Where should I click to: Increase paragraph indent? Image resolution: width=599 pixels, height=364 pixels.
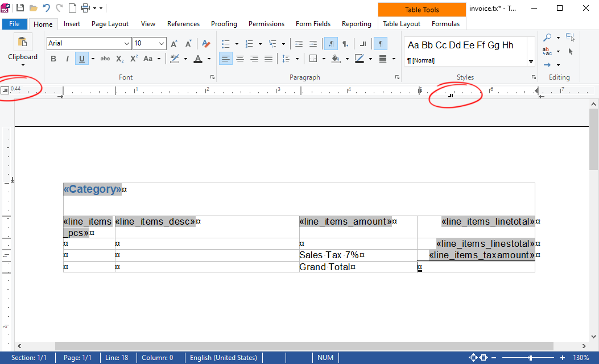click(x=313, y=44)
